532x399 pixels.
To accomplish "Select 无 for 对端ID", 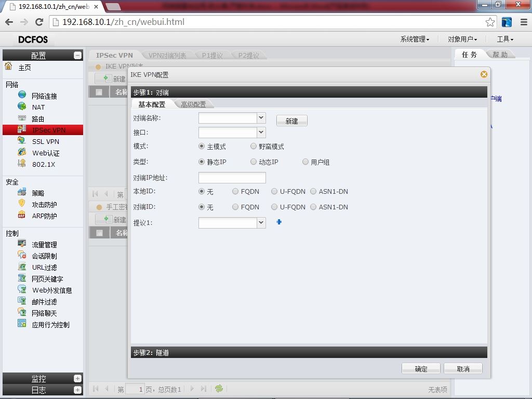I will [202, 207].
